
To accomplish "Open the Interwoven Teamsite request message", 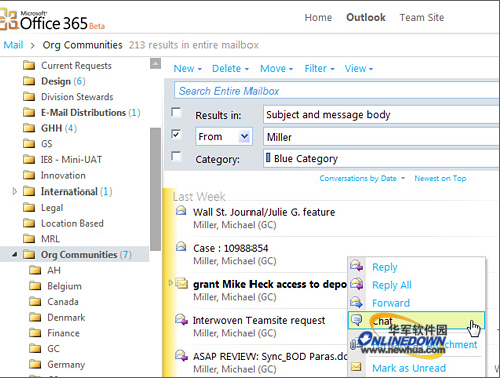I will point(259,320).
